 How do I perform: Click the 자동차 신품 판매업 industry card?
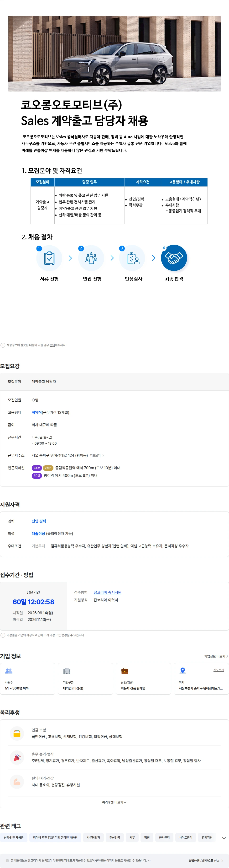click(143, 679)
